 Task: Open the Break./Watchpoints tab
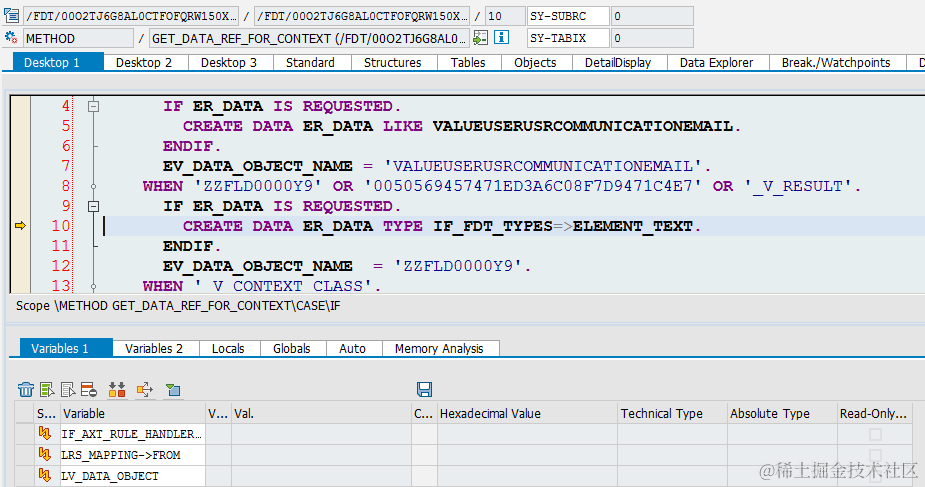pos(837,62)
